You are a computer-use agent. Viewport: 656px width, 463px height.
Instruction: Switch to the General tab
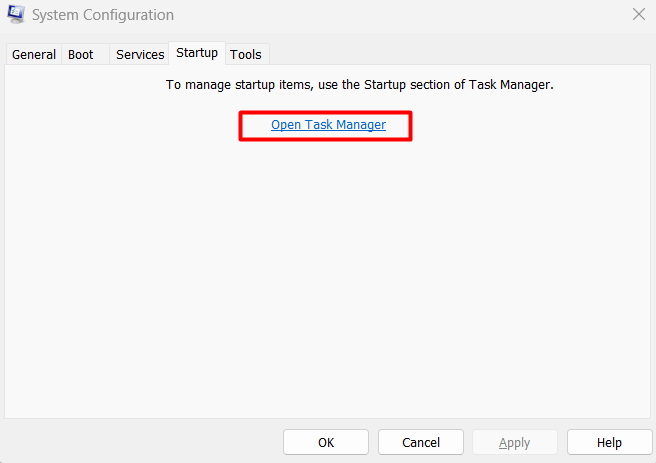34,54
